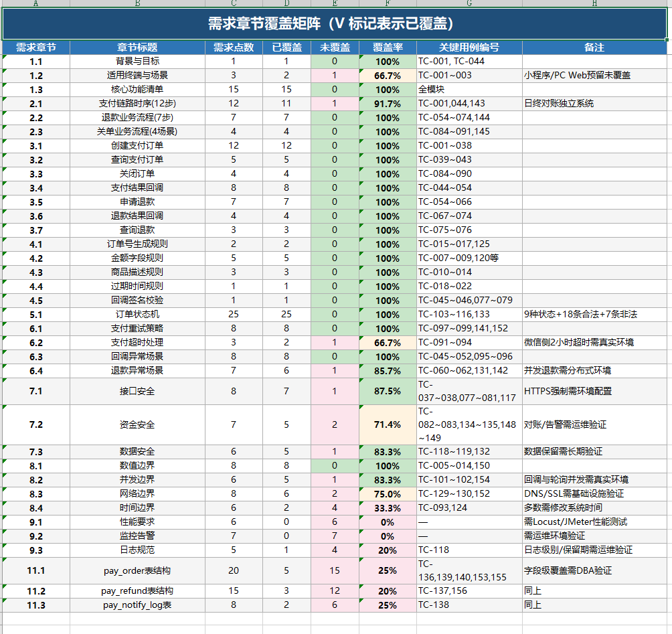Select the 91.7% coverage cell
This screenshot has width=672, height=634.
coord(388,104)
